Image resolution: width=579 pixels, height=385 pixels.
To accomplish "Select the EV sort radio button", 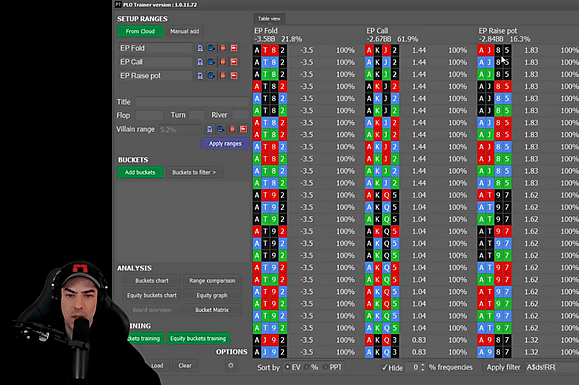I will tap(288, 367).
